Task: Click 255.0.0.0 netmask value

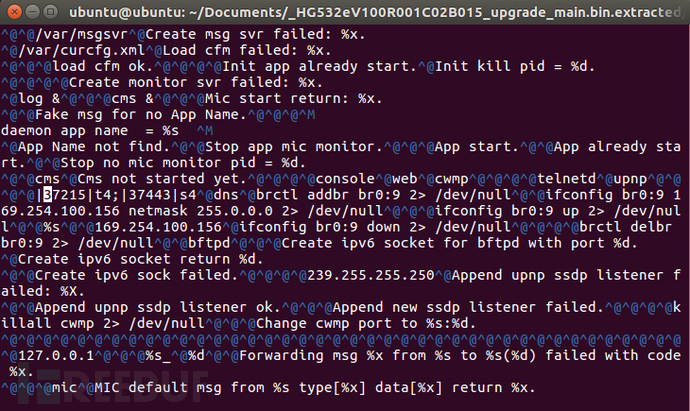Action: [235, 211]
